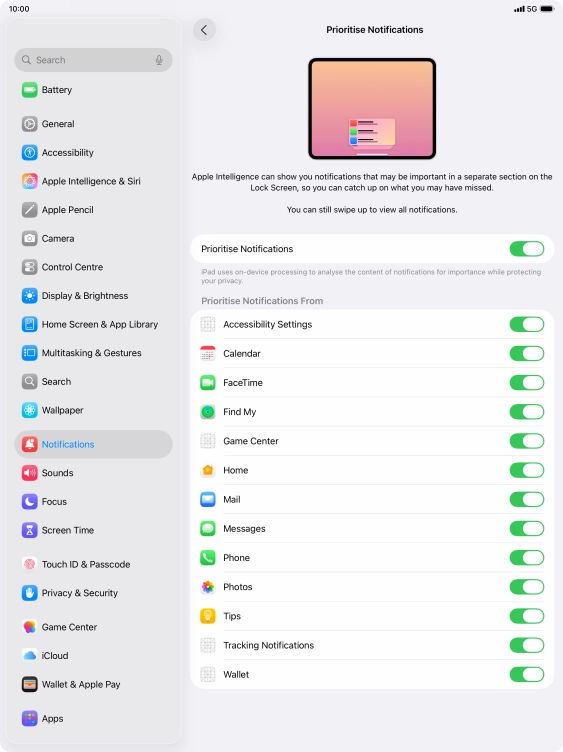Switch off the Find My toggle
Image resolution: width=563 pixels, height=752 pixels.
point(527,412)
